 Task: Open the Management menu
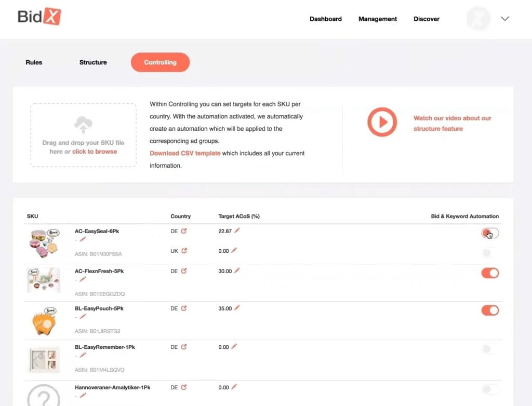378,19
